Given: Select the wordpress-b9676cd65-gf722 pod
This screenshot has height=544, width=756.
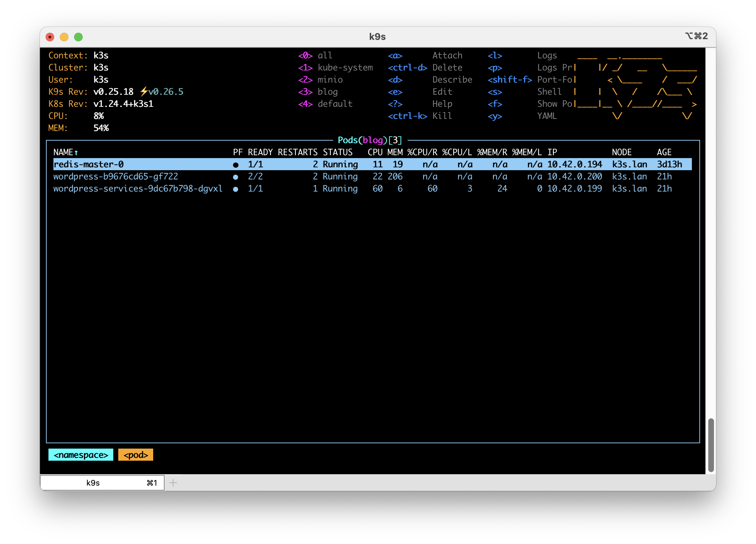Looking at the screenshot, I should pos(115,176).
